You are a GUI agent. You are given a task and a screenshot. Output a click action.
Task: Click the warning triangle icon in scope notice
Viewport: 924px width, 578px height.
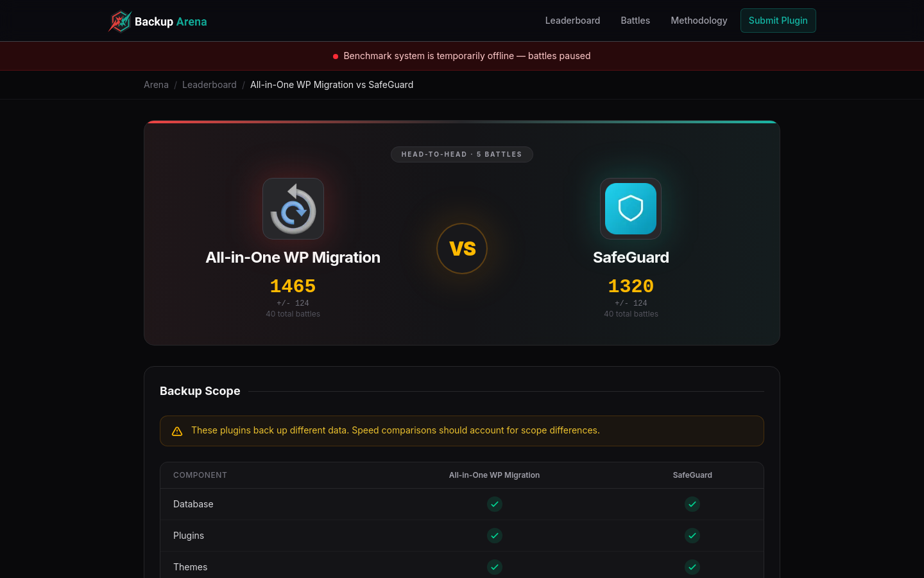tap(177, 431)
